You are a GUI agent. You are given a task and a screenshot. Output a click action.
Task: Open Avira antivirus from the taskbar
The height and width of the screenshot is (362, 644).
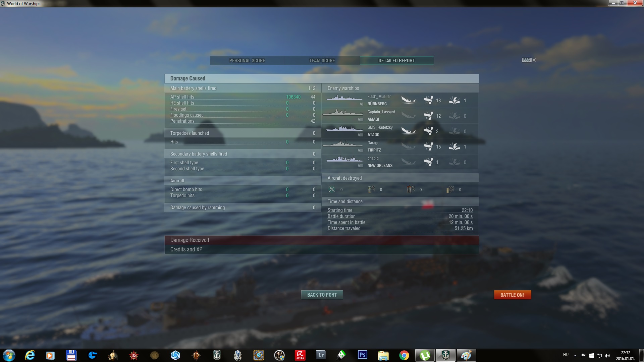pos(300,355)
